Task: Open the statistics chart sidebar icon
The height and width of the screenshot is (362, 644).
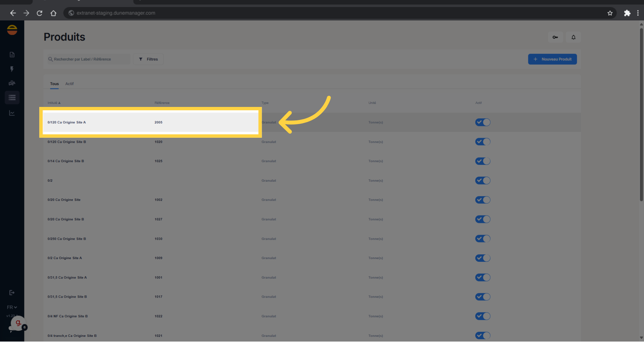Action: (x=12, y=113)
